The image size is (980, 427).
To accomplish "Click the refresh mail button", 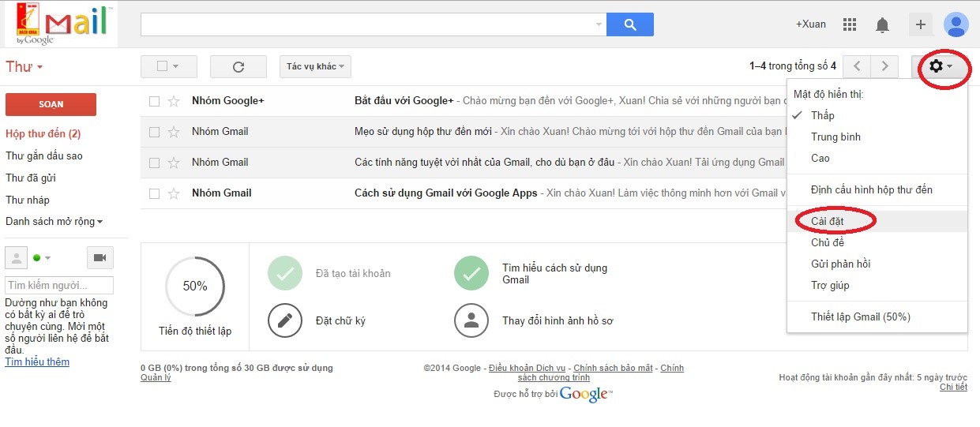I will pyautogui.click(x=238, y=66).
